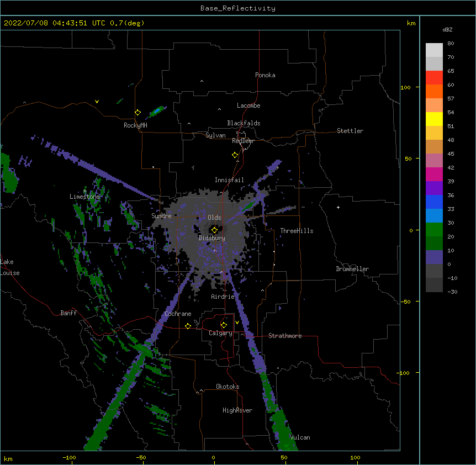
Task: Click the Sylvan town label
Action: (x=215, y=135)
